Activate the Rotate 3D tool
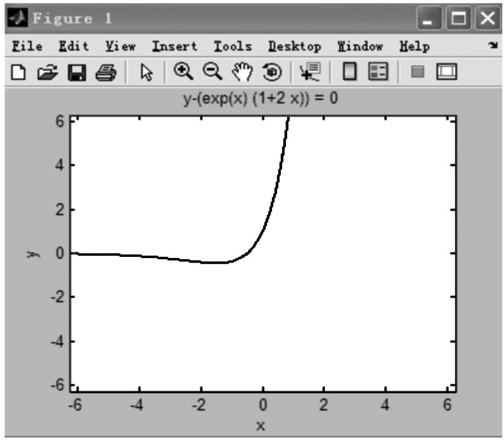The image size is (504, 443). click(272, 72)
